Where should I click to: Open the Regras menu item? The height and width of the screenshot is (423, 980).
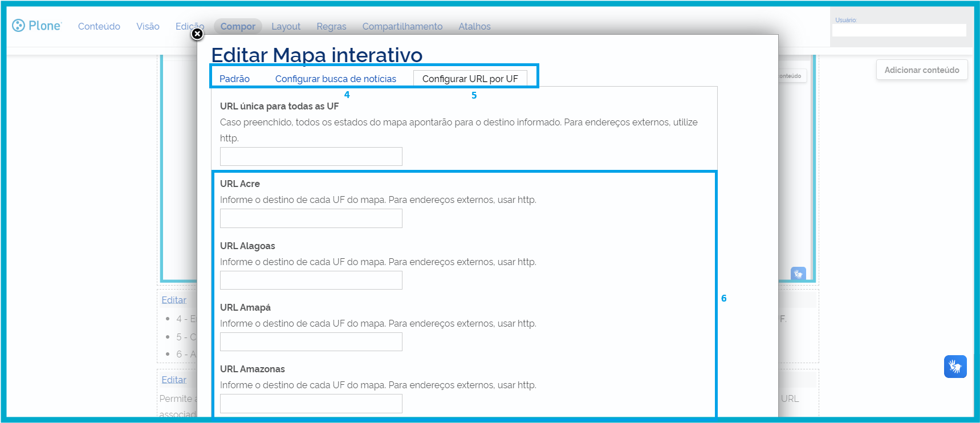(x=331, y=26)
